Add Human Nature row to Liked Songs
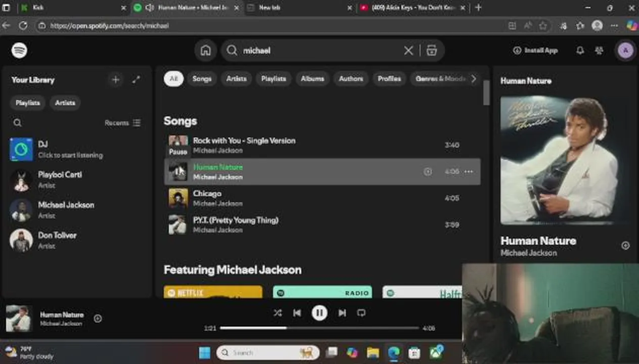 428,171
